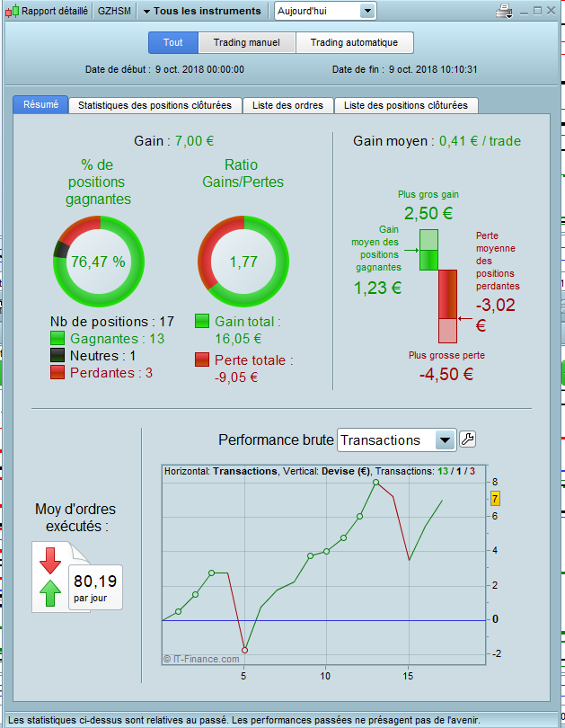Click the green up arrow orders icon
The width and height of the screenshot is (565, 728).
click(50, 593)
